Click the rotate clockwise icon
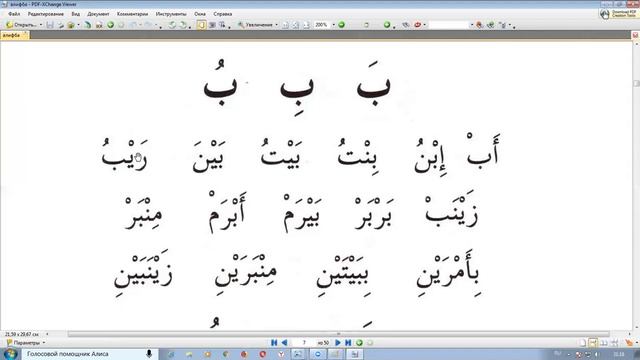640x360 pixels. click(x=183, y=25)
